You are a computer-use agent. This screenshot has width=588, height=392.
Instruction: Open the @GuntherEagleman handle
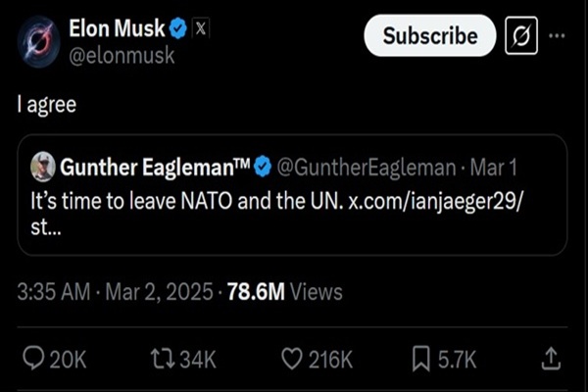[368, 168]
